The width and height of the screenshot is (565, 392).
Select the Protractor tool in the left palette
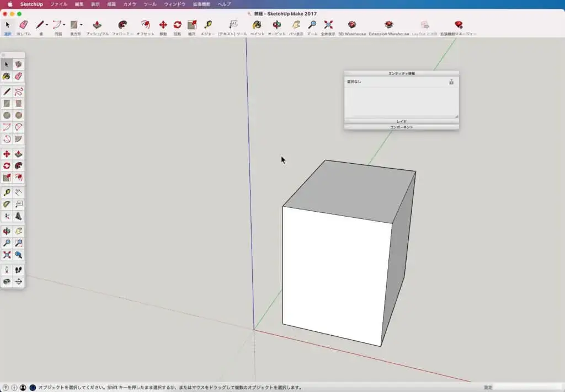click(x=7, y=205)
